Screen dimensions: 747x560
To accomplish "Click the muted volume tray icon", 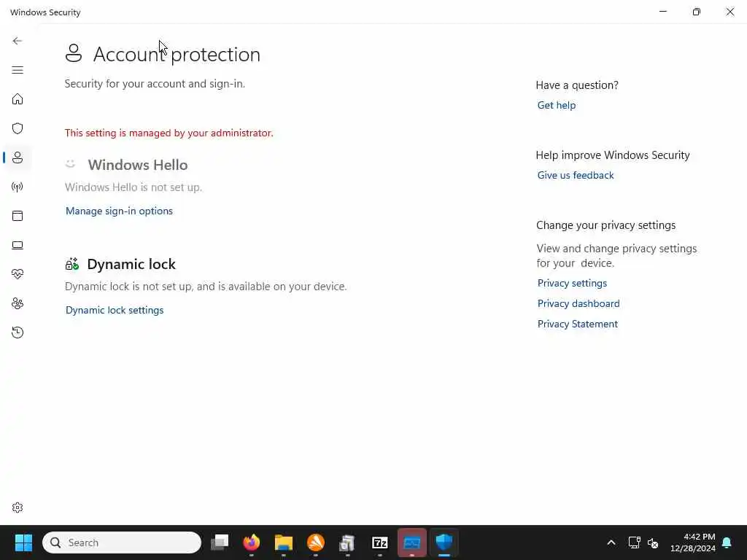I will [x=653, y=542].
